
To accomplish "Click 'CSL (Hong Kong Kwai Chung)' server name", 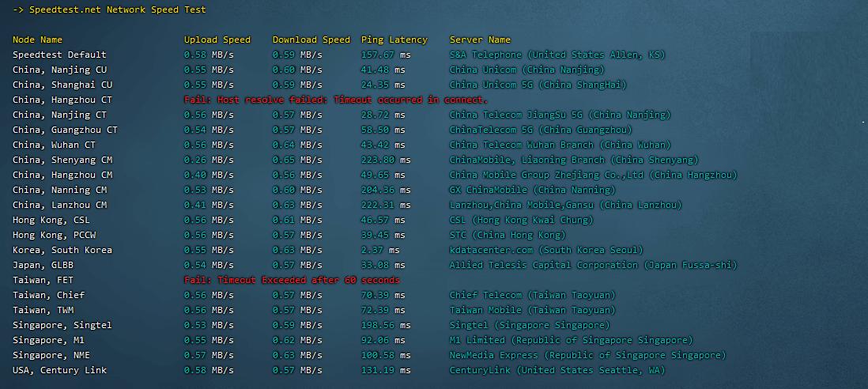I will [x=522, y=220].
